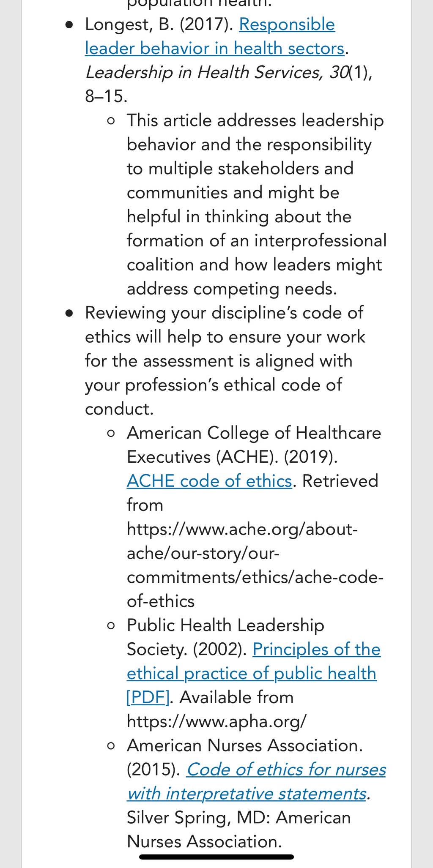The height and width of the screenshot is (868, 433).
Task: Tap the hollow bullet beside American Nurses Association (2015)
Action: coord(111,746)
